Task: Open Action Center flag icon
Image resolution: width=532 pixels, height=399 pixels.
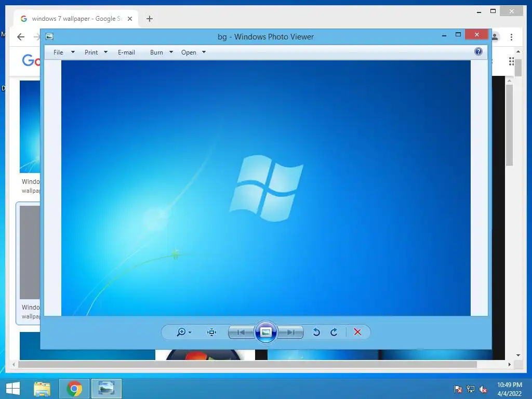Action: tap(458, 389)
